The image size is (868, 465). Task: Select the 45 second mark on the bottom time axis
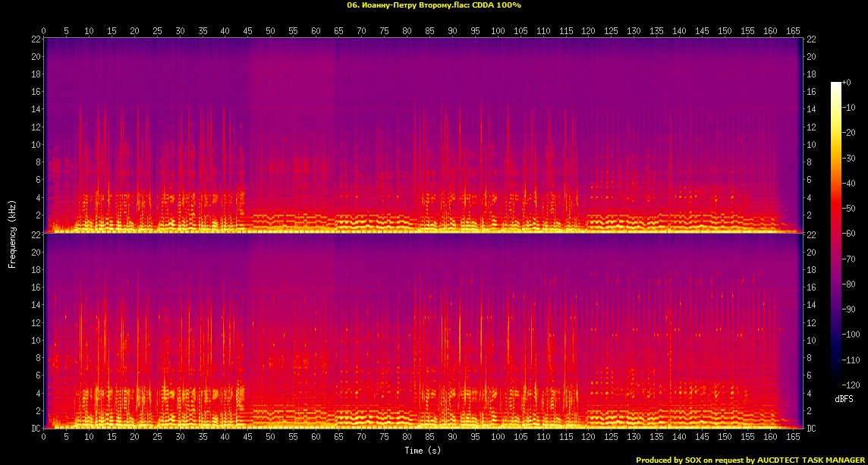tap(247, 437)
